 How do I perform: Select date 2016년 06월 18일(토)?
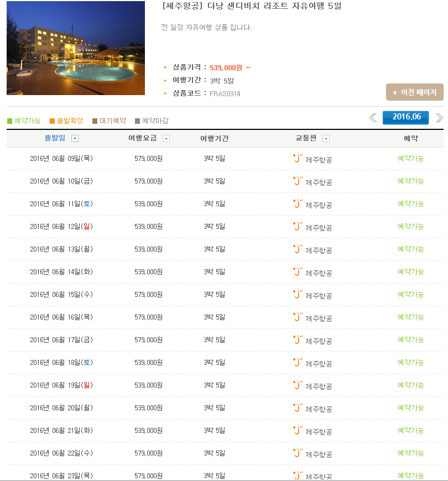(61, 363)
